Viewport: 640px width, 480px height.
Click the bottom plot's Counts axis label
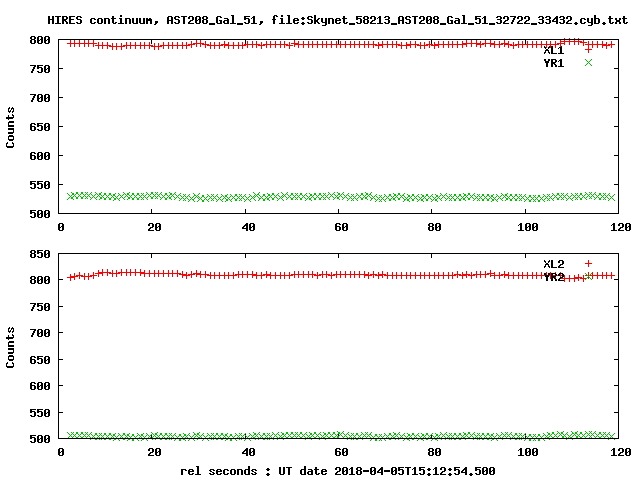(x=10, y=347)
